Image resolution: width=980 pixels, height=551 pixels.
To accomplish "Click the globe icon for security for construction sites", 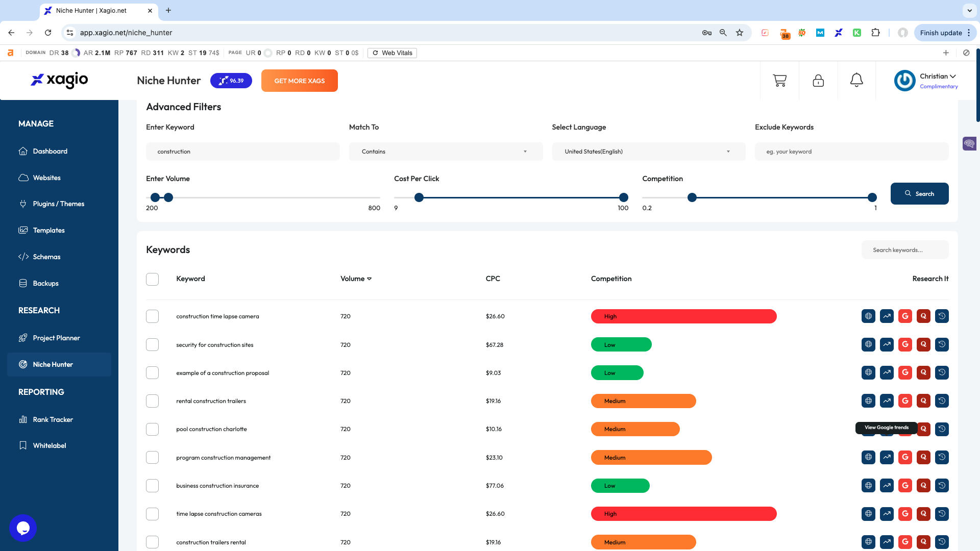I will [x=868, y=345].
